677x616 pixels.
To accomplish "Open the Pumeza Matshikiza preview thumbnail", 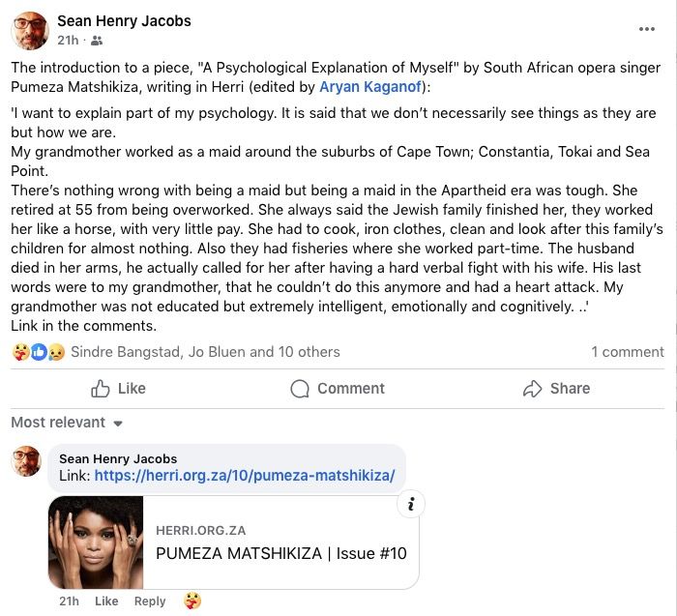I will tap(96, 543).
